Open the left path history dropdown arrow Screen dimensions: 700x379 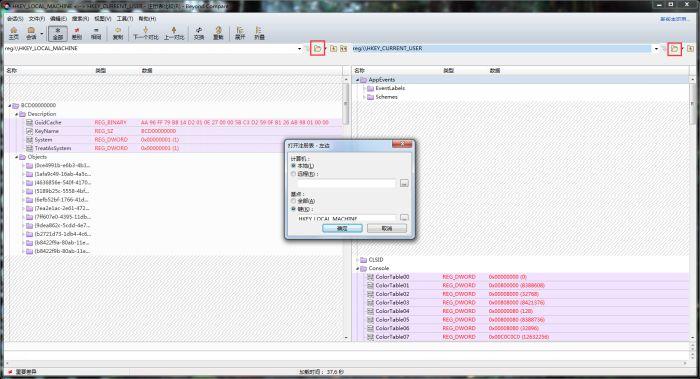pos(300,48)
